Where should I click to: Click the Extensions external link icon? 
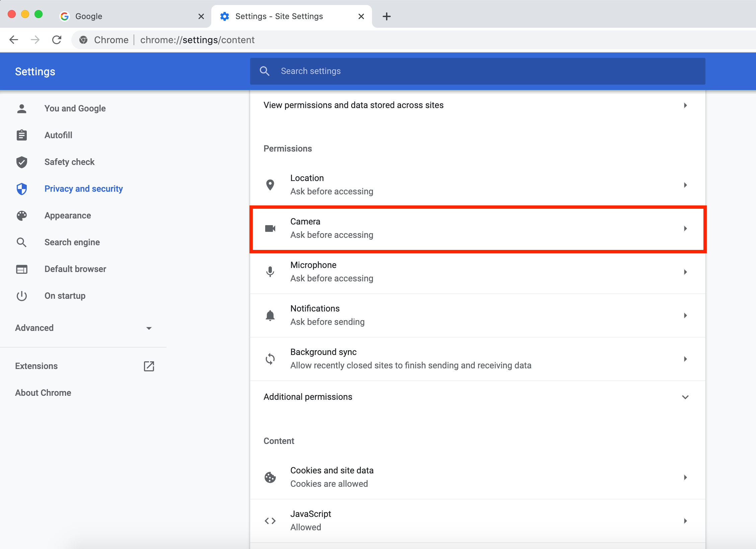[x=149, y=366]
